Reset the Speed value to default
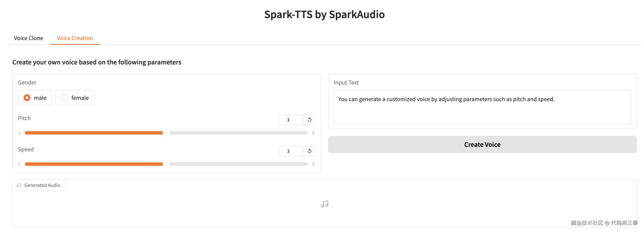644x232 pixels. (x=309, y=151)
